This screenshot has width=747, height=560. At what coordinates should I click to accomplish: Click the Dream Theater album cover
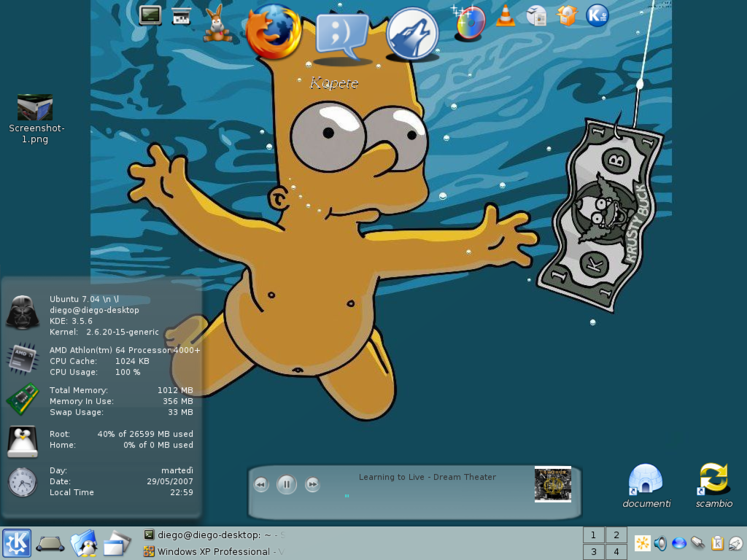[x=552, y=484]
